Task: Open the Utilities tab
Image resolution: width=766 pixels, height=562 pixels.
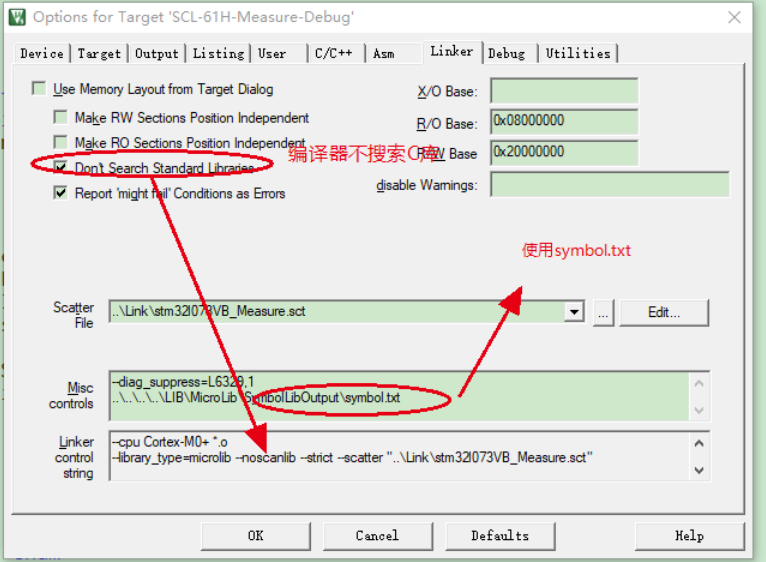Action: [x=578, y=53]
